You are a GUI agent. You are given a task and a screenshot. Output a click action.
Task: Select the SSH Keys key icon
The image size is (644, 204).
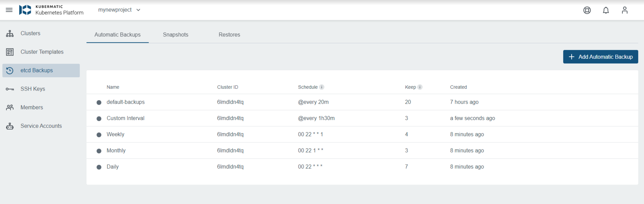click(x=10, y=89)
